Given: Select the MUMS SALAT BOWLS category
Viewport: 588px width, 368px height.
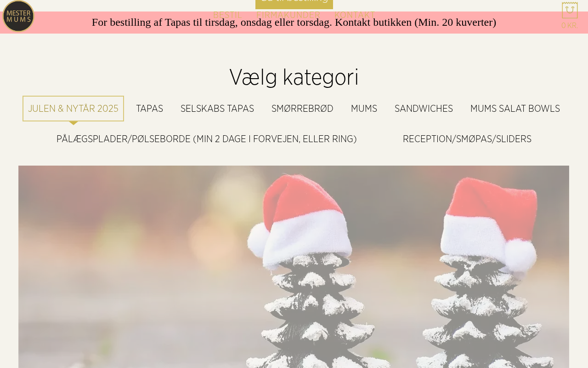Looking at the screenshot, I should coord(515,109).
